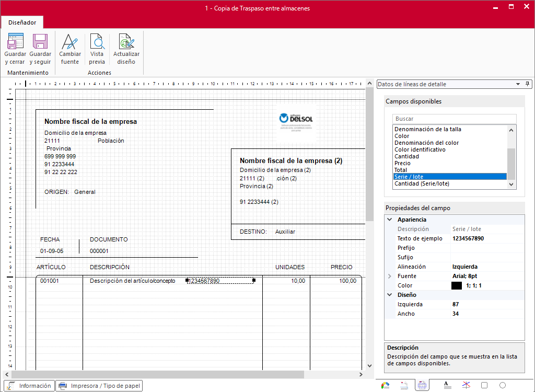The width and height of the screenshot is (535, 392).
Task: Collapse the Apariencia section
Action: [390, 220]
